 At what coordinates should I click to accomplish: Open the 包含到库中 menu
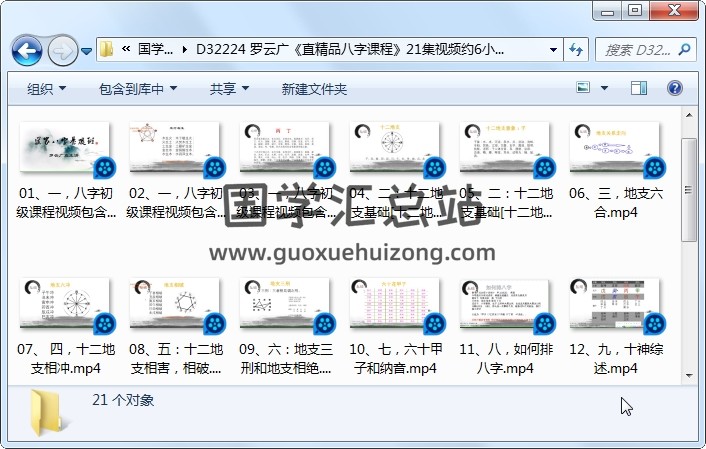pyautogui.click(x=137, y=89)
